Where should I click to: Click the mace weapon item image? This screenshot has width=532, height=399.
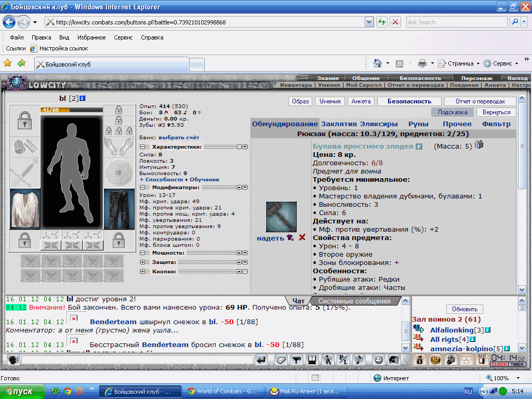[281, 217]
